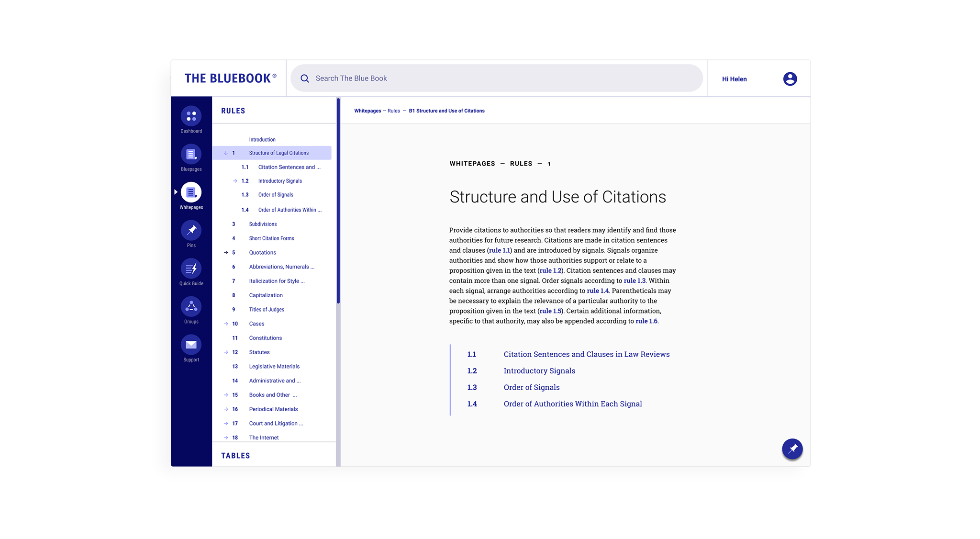Click the RULES section header

[x=233, y=111]
